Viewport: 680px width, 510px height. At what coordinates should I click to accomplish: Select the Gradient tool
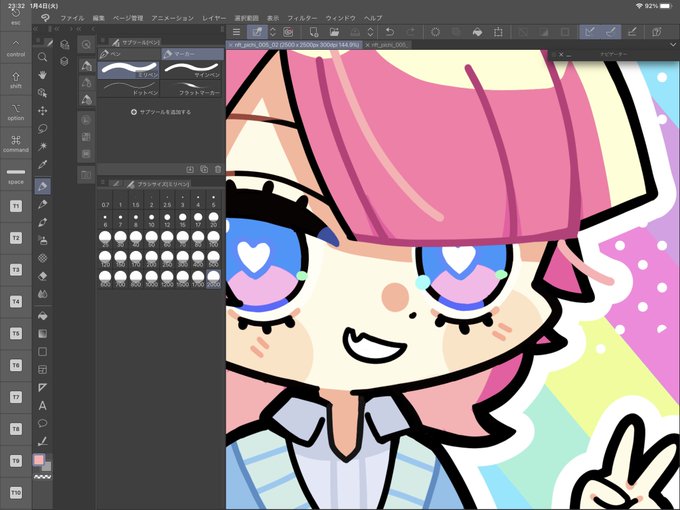click(x=42, y=333)
